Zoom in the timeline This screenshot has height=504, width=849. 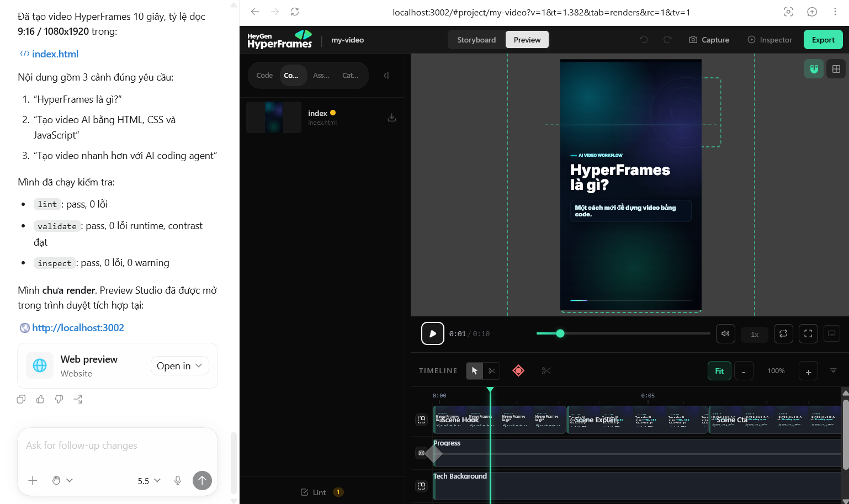pyautogui.click(x=808, y=371)
